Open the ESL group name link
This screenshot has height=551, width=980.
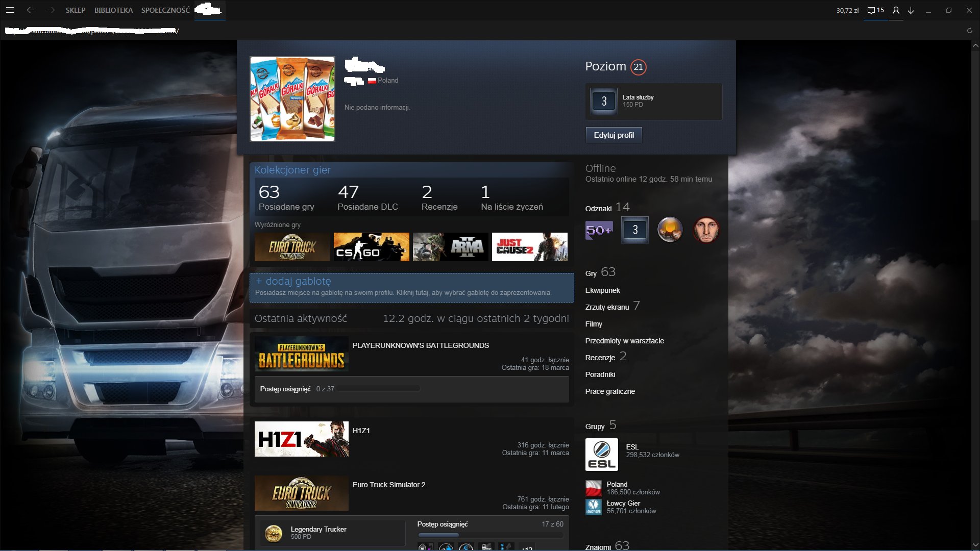tap(632, 447)
